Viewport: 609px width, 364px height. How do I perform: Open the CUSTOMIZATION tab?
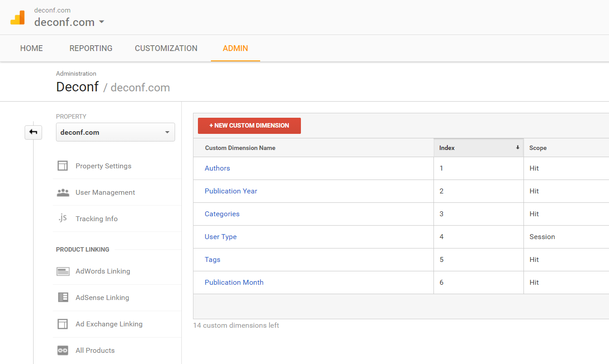pyautogui.click(x=166, y=48)
